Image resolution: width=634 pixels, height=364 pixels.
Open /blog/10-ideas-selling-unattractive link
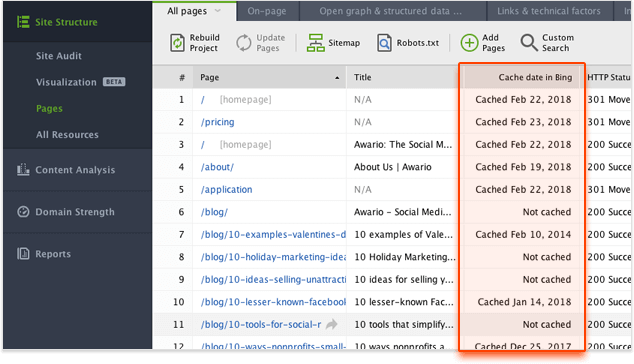point(273,279)
